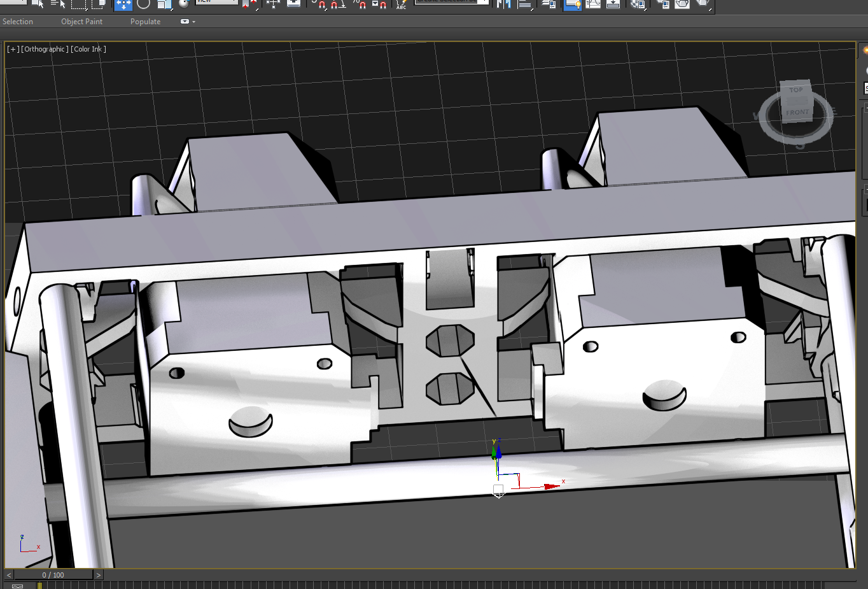Click the [Color Ink] shading label

[x=88, y=49]
